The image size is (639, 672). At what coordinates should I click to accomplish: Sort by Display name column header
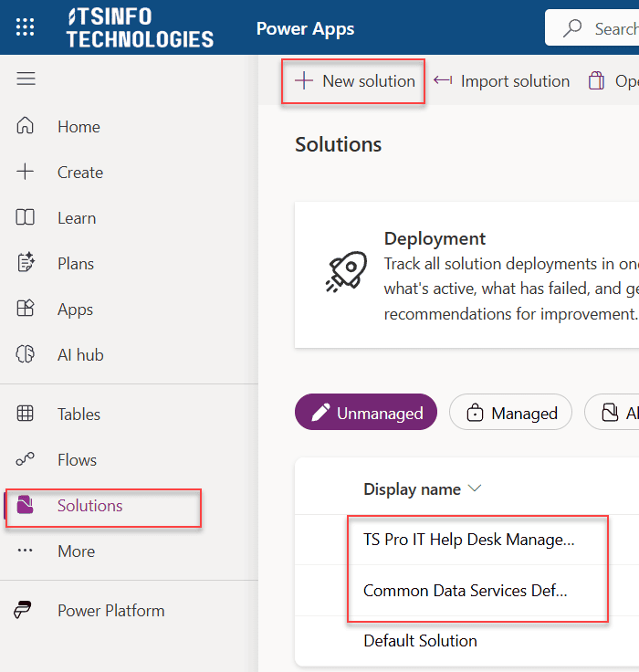coord(412,489)
